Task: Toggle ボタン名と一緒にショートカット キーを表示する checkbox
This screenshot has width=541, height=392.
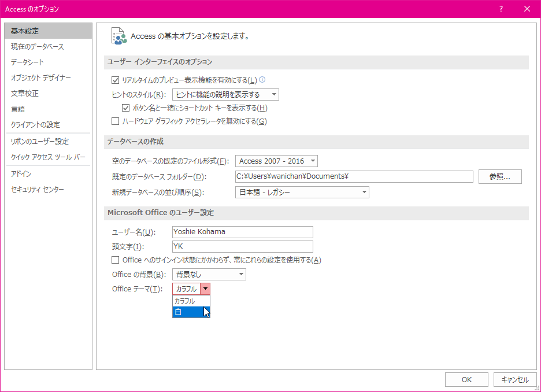Action: [x=125, y=108]
